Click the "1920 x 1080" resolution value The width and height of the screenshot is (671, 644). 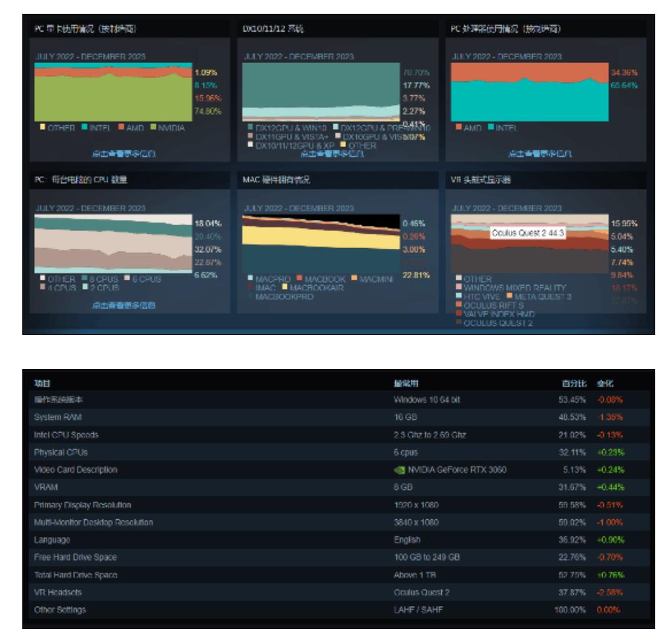click(x=416, y=505)
